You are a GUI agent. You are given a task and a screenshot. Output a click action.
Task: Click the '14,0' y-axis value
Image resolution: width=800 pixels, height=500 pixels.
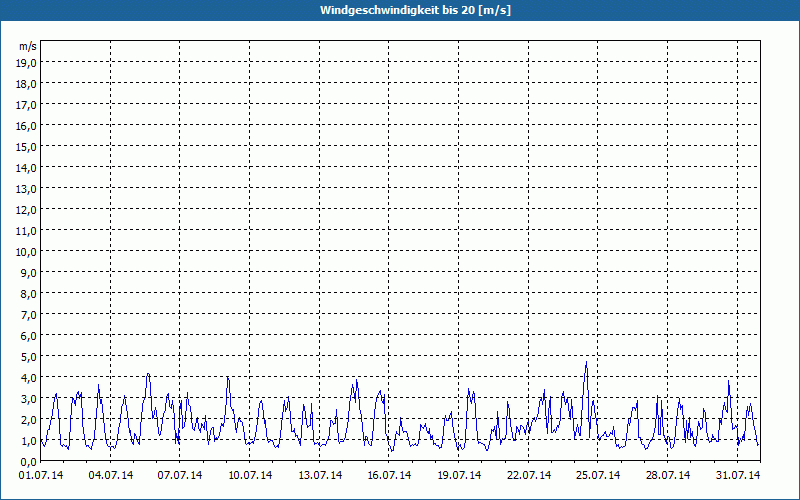(x=27, y=168)
